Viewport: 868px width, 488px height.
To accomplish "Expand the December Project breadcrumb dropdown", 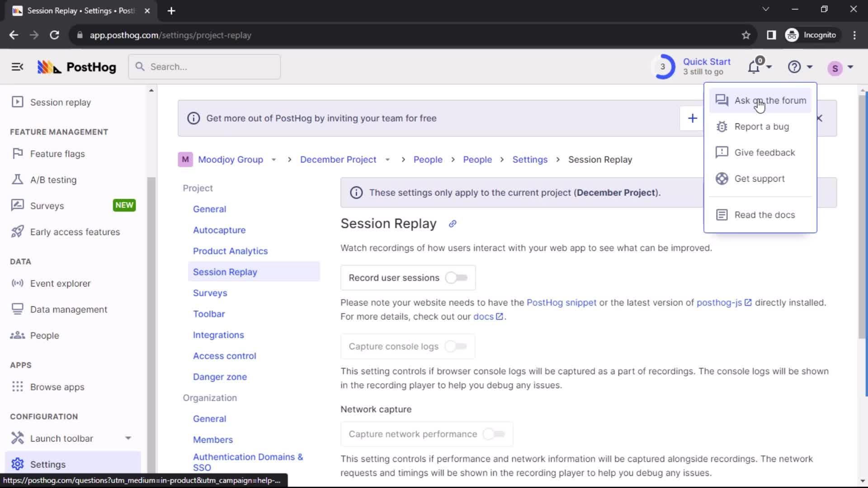I will tap(387, 160).
